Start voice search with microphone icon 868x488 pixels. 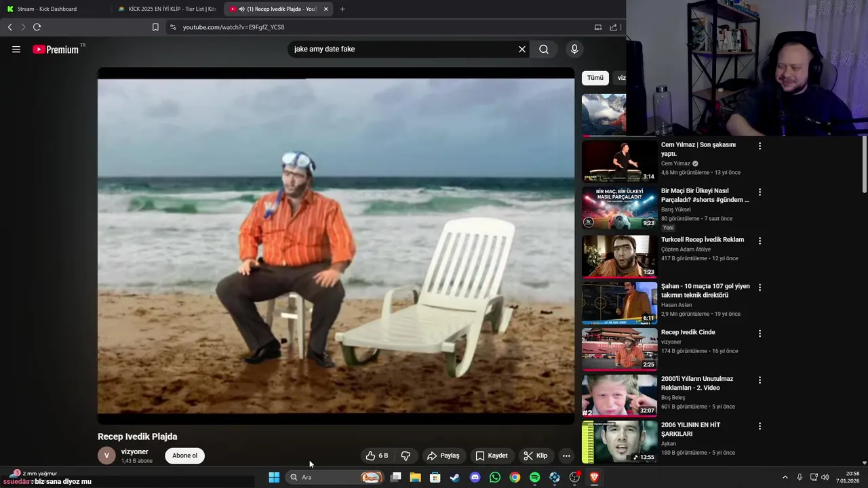[574, 49]
